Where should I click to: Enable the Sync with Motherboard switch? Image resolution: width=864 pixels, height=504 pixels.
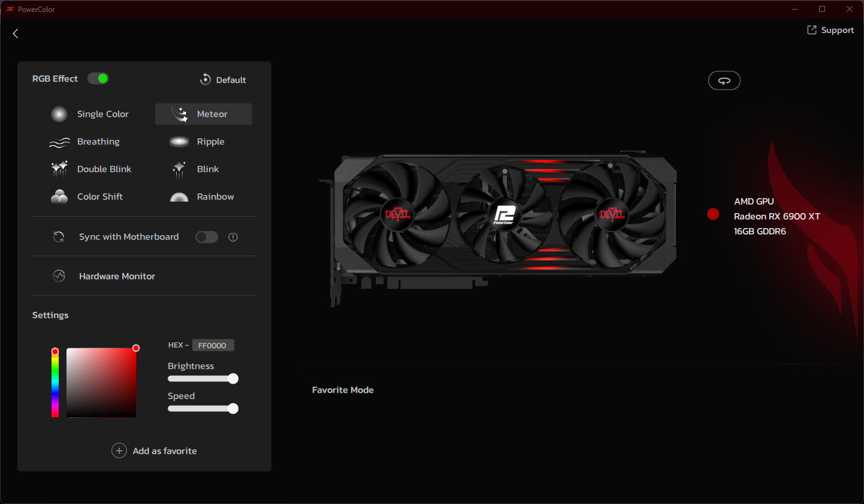(x=207, y=237)
